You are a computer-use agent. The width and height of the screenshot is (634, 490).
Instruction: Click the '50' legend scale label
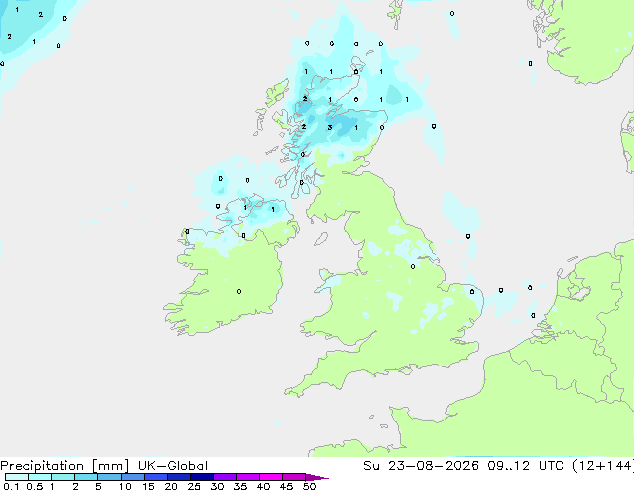309,486
